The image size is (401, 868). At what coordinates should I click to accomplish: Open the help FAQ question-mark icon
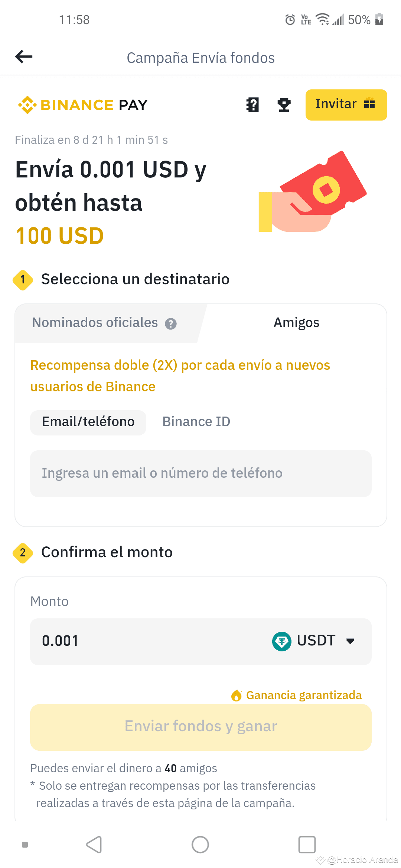click(252, 105)
